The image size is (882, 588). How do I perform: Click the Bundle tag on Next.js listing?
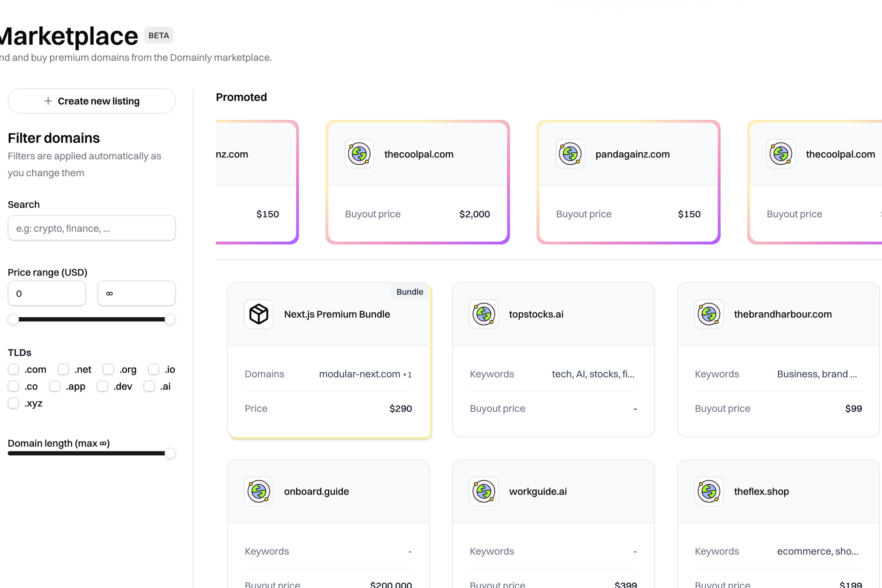409,292
